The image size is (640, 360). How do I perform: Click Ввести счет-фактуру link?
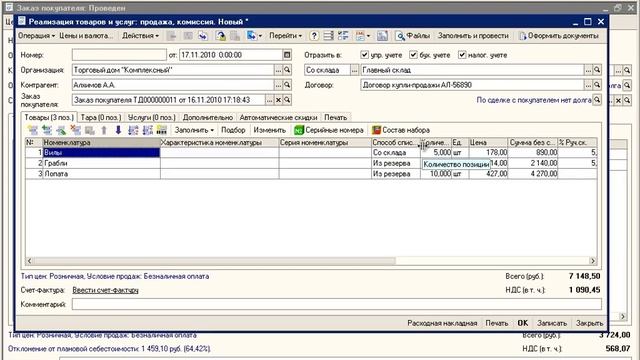[105, 290]
